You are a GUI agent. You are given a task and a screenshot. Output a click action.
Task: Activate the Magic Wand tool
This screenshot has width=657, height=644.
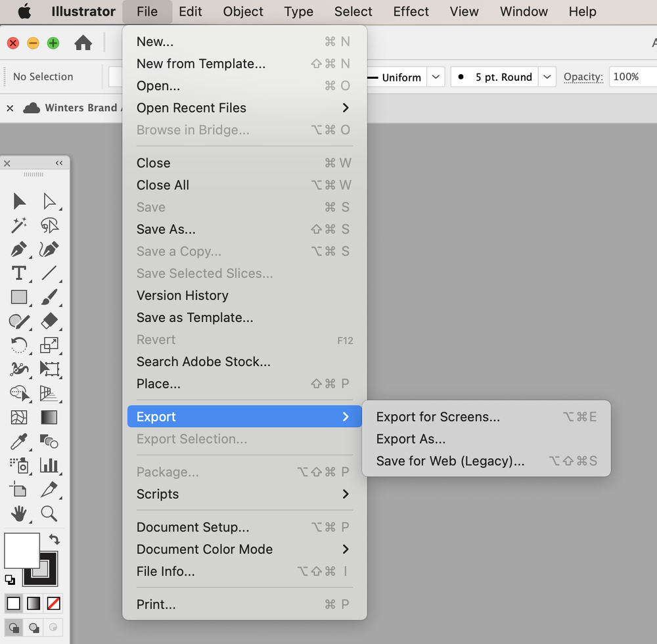18,225
